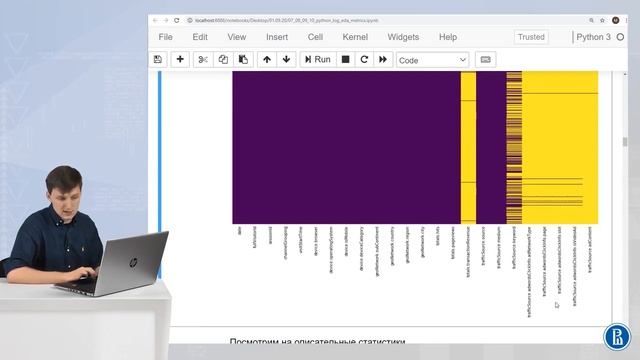Restart the kernel circular arrow icon
This screenshot has width=640, height=360.
pos(364,60)
